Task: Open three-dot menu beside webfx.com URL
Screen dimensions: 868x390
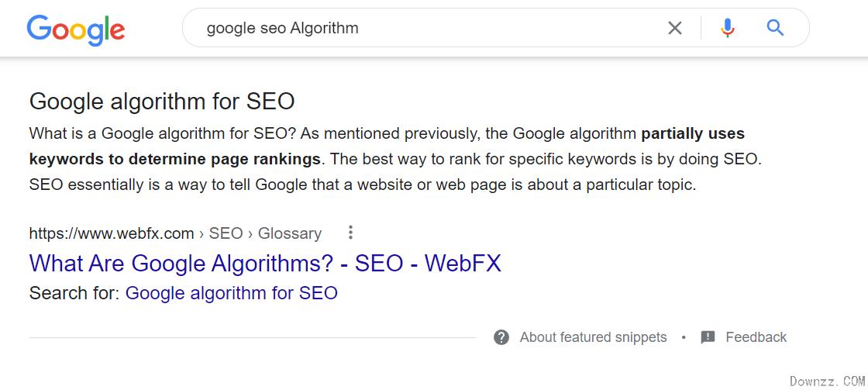Action: click(350, 233)
